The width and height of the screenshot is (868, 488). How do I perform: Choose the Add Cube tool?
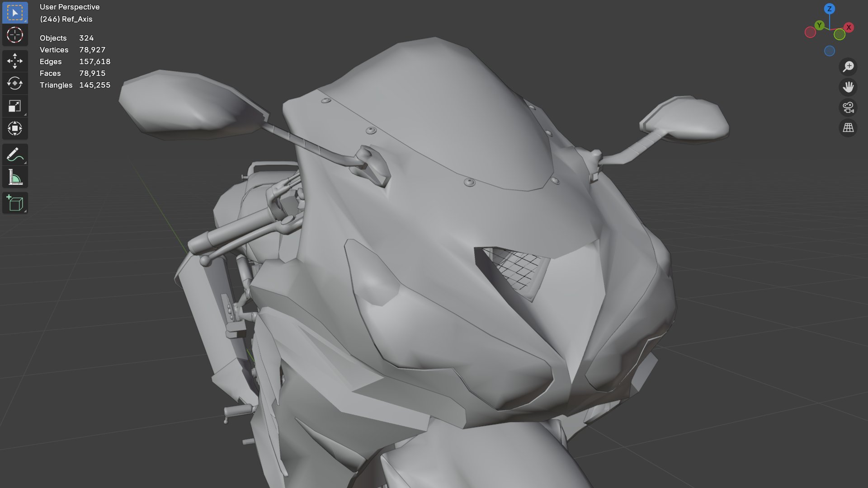pos(15,203)
